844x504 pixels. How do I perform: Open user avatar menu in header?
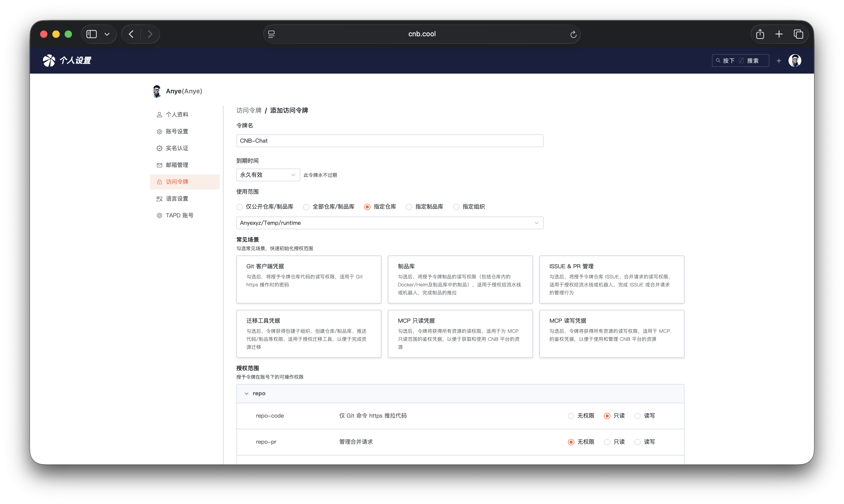pyautogui.click(x=795, y=61)
